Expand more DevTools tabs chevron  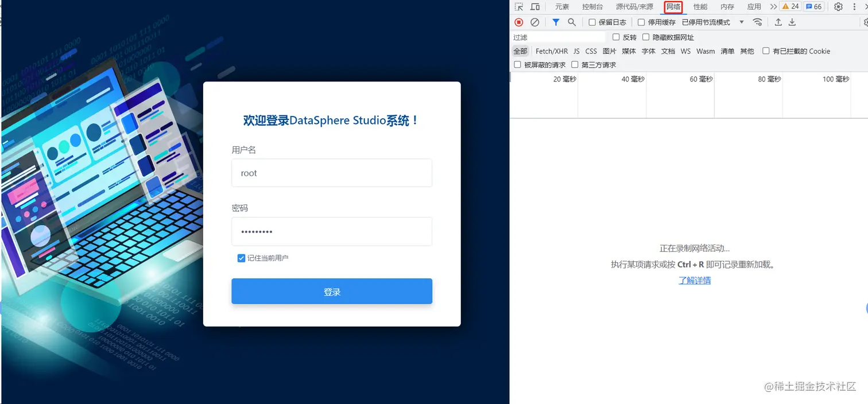pyautogui.click(x=773, y=7)
